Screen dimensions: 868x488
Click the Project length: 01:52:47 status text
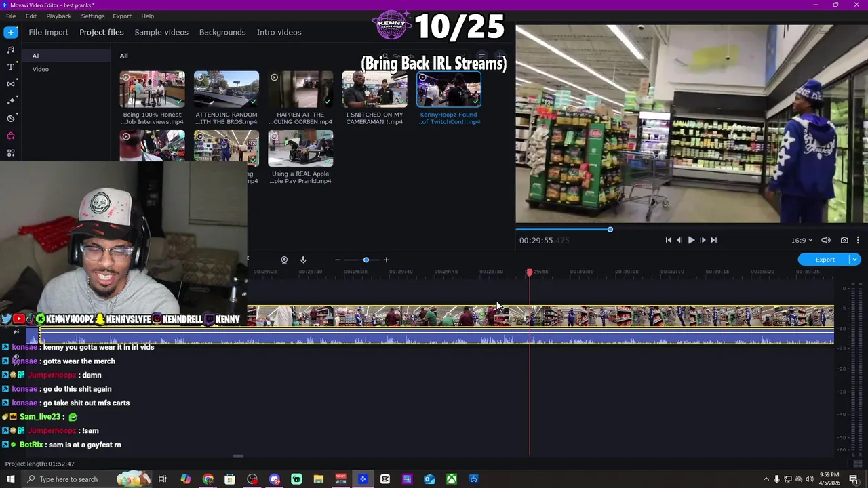[40, 464]
